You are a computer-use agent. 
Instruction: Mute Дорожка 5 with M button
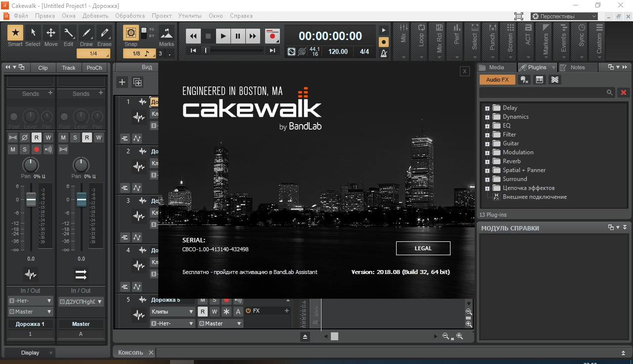pyautogui.click(x=203, y=300)
